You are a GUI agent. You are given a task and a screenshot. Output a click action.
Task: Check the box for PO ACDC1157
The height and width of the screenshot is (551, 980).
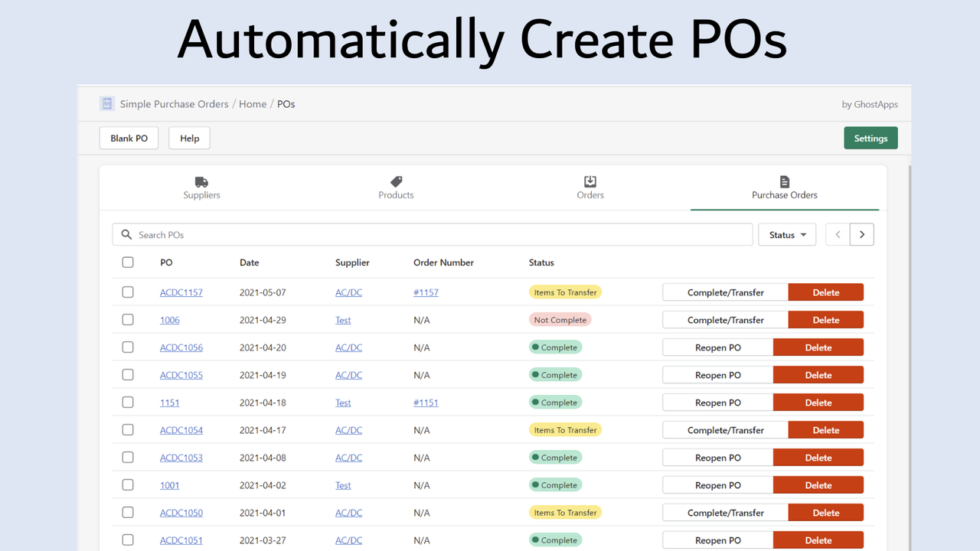click(x=128, y=292)
